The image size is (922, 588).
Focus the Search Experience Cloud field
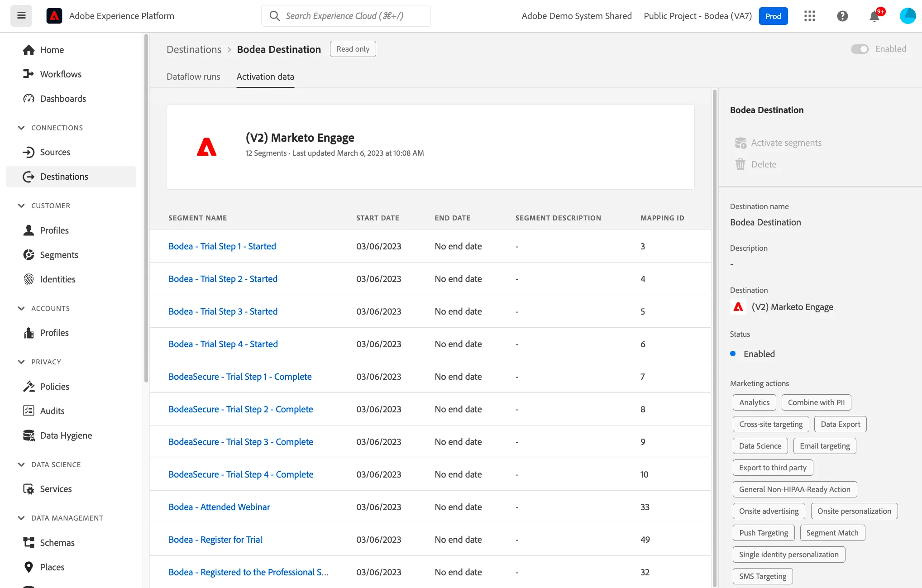tap(346, 16)
